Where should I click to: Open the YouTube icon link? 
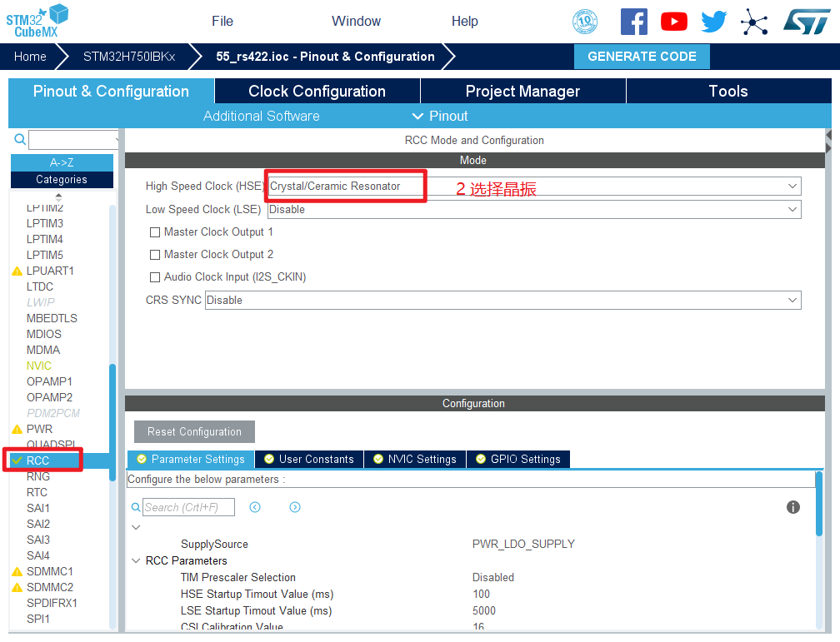[673, 22]
